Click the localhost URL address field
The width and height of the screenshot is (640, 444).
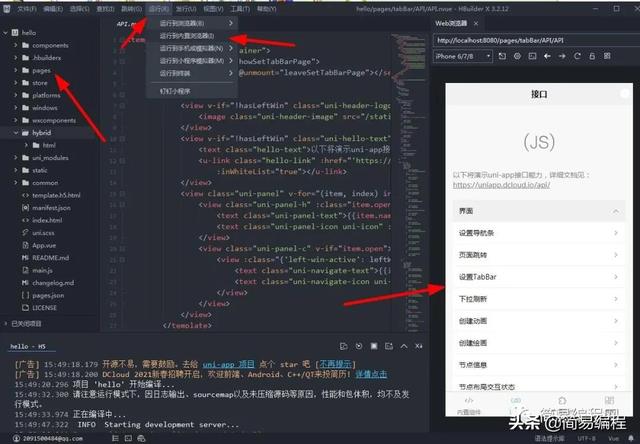[536, 40]
